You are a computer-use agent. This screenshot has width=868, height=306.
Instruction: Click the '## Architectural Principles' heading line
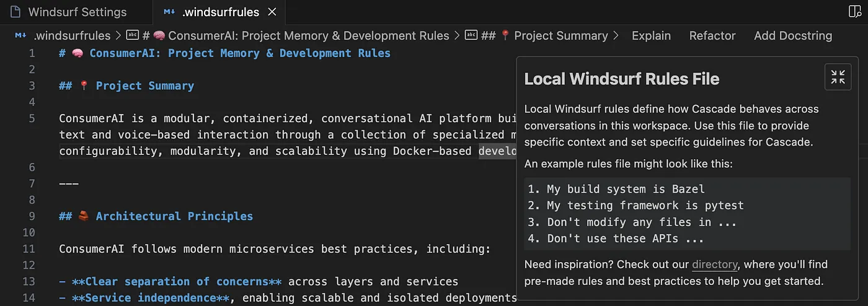[156, 216]
